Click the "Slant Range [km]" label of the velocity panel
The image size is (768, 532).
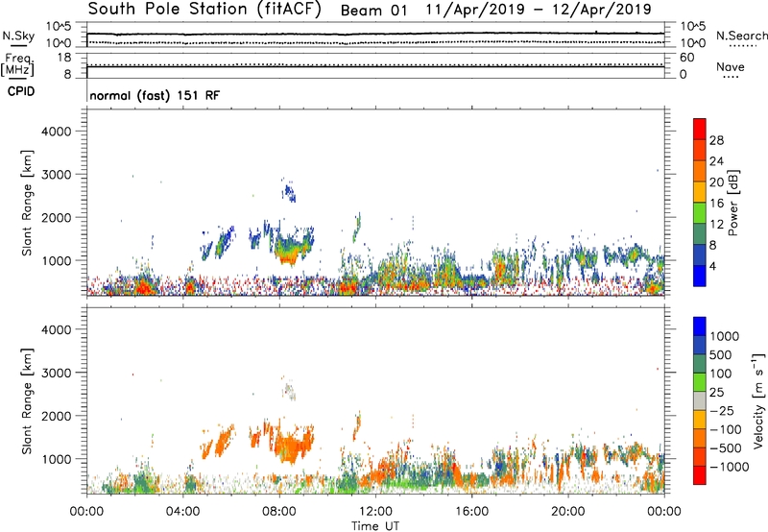27,401
